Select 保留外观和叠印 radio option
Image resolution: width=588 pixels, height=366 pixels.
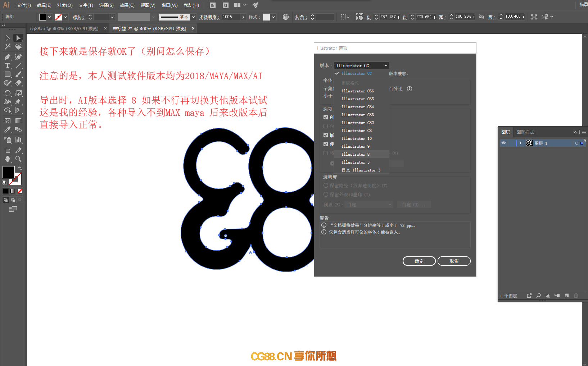pyautogui.click(x=326, y=195)
